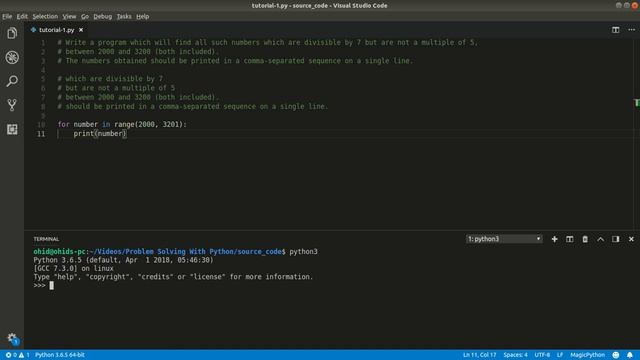Click the feedback smiley icon
The width and height of the screenshot is (640, 360).
(x=616, y=355)
